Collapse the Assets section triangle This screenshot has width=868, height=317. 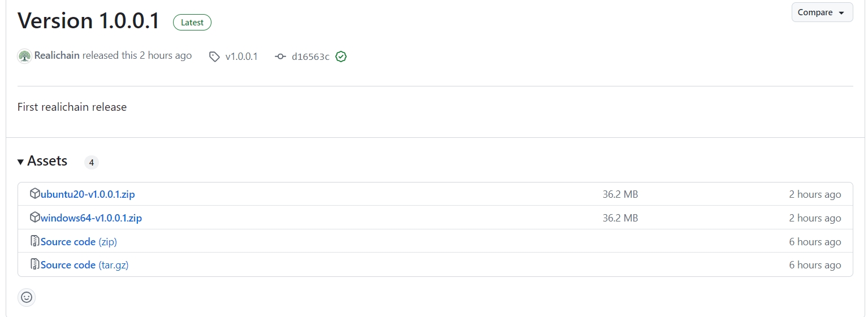click(x=21, y=162)
